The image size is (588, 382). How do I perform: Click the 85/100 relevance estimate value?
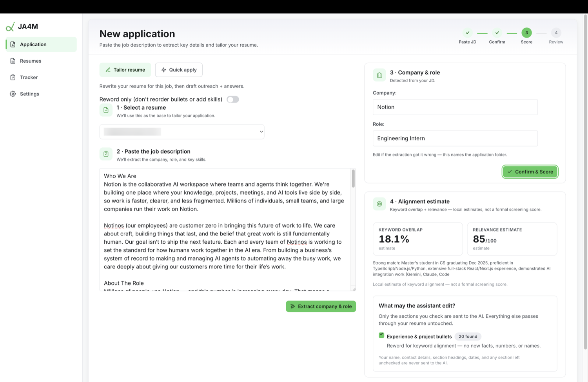[485, 239]
